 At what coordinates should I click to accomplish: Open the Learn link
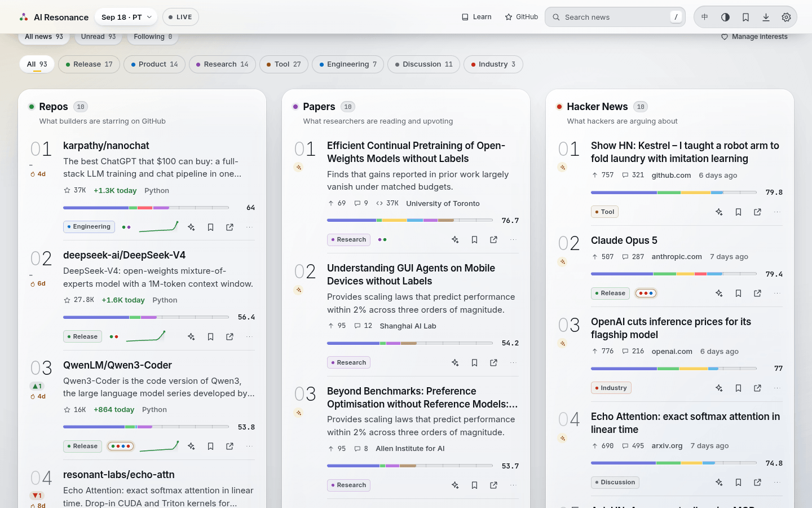[476, 17]
